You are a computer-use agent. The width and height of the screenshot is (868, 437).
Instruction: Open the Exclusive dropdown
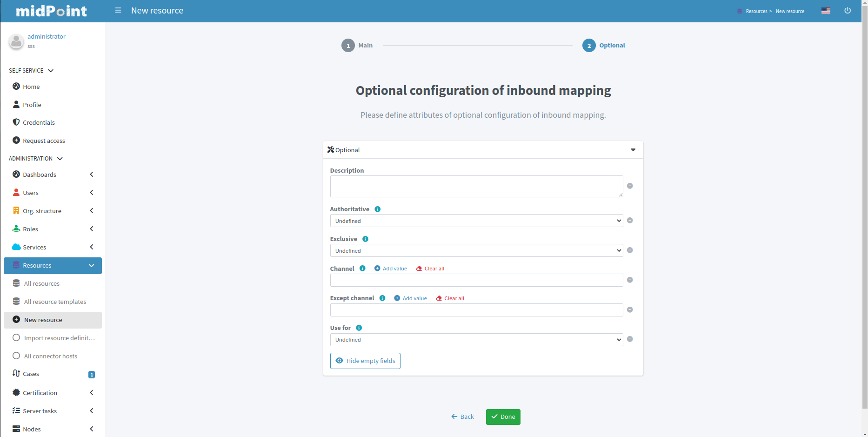(476, 251)
